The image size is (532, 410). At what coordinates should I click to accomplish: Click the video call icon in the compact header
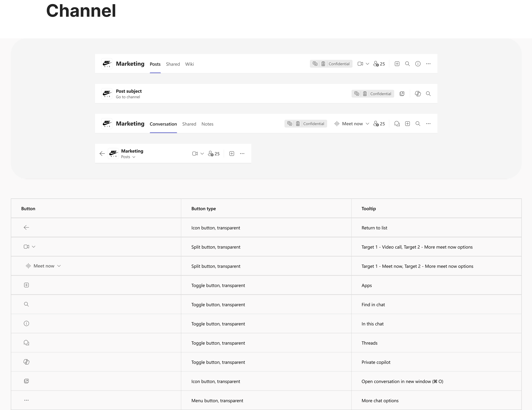[195, 153]
